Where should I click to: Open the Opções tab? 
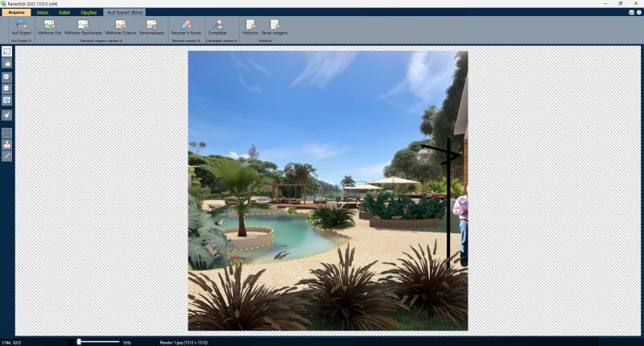[x=89, y=13]
